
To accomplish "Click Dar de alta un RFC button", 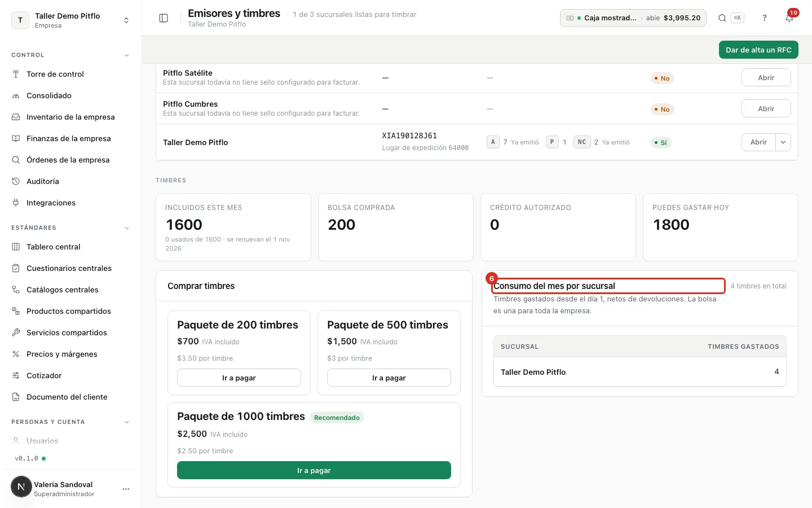I will pyautogui.click(x=758, y=50).
